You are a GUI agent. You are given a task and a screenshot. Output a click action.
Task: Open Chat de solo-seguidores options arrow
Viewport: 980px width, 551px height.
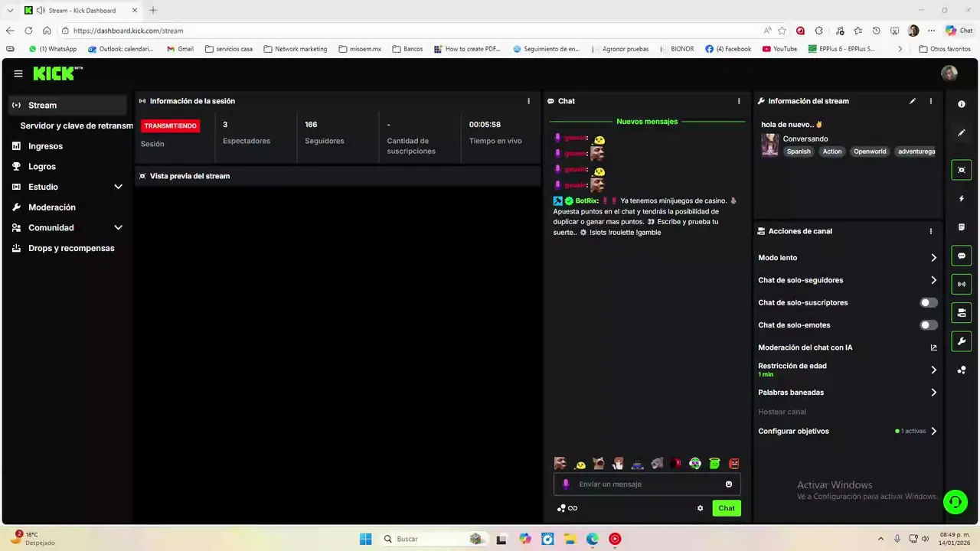(933, 280)
